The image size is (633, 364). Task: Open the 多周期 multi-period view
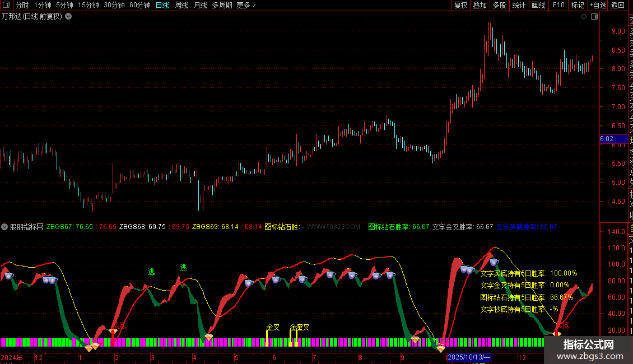click(x=222, y=5)
